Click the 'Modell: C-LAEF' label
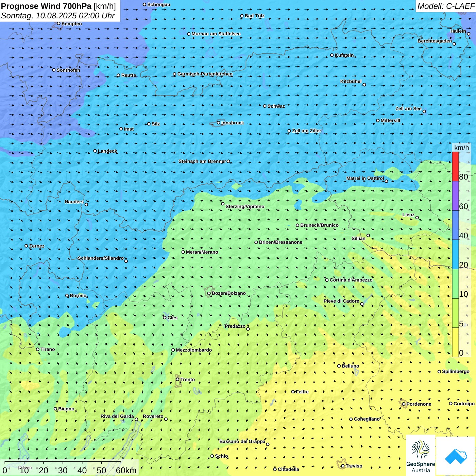The height and width of the screenshot is (476, 476). (446, 6)
